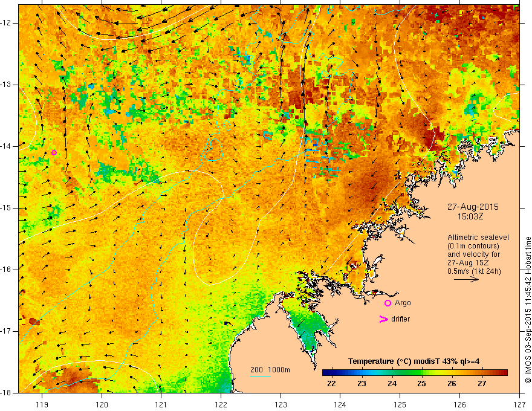Image resolution: width=532 pixels, height=411 pixels.
Task: Click the longitude axis label '121'
Action: [161, 404]
